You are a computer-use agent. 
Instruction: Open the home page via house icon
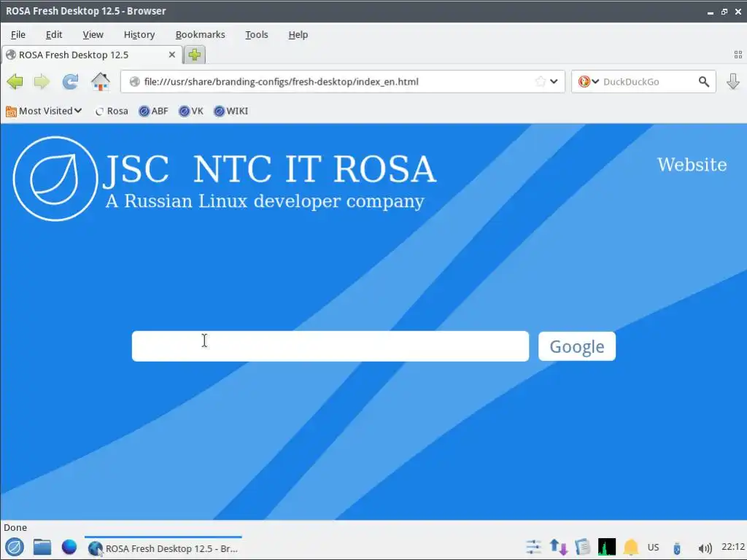[x=101, y=82]
